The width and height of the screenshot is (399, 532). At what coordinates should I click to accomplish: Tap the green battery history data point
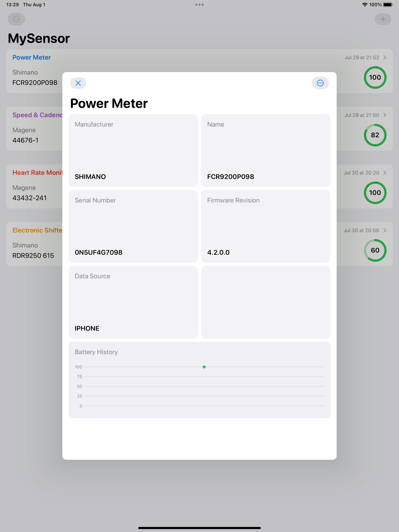204,367
